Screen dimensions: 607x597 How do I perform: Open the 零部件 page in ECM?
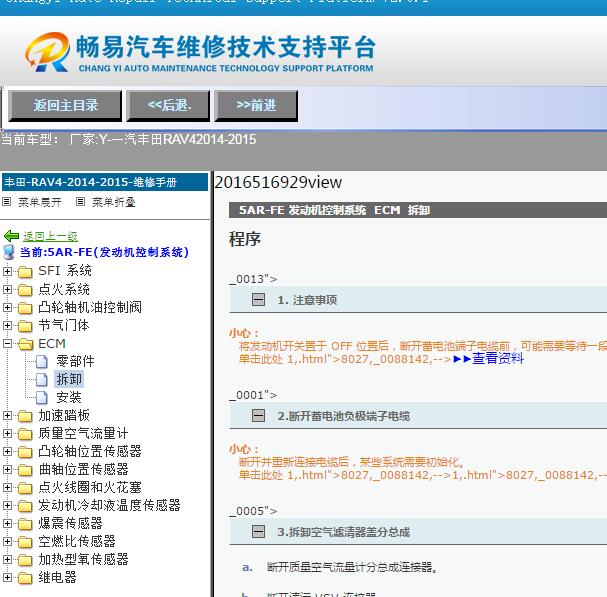(75, 361)
